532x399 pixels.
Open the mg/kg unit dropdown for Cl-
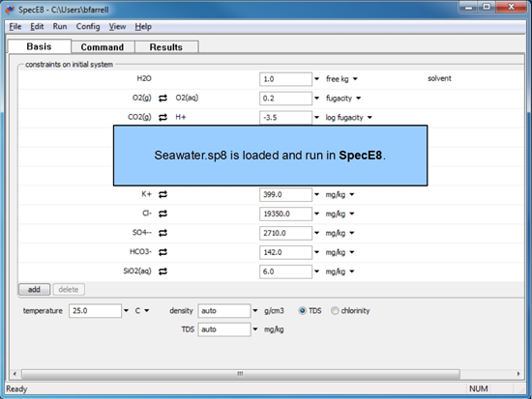[352, 214]
